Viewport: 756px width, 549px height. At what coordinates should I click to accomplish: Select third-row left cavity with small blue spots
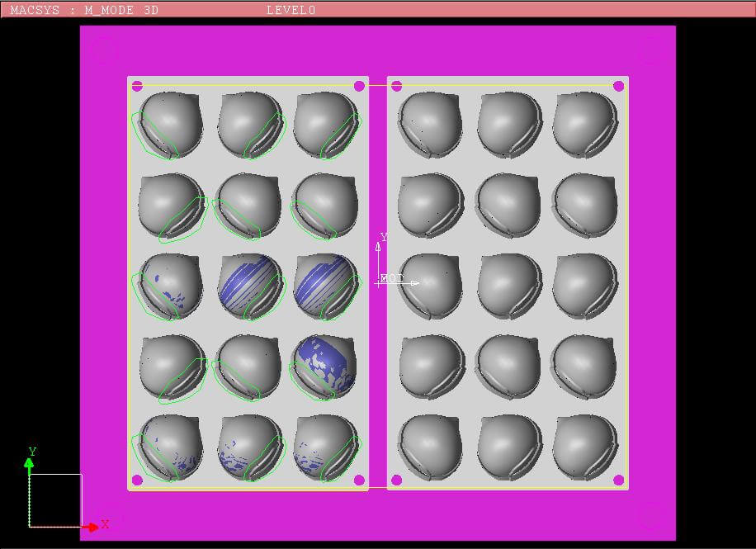(x=170, y=286)
